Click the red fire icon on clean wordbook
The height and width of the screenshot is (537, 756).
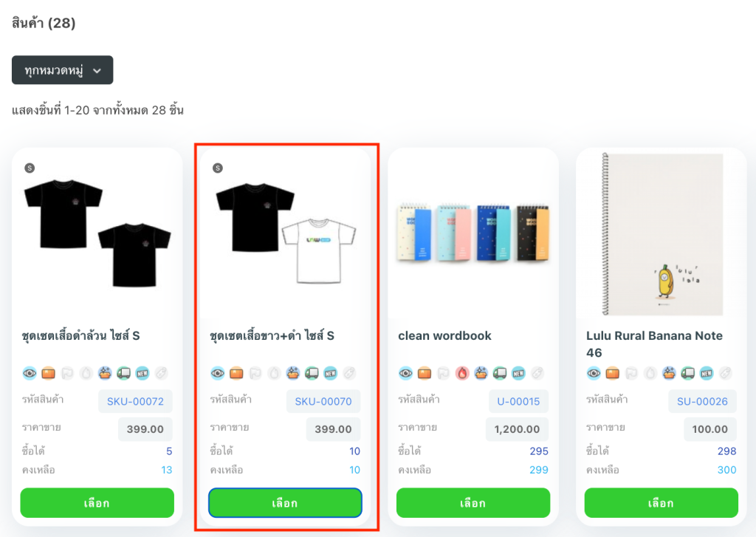(x=462, y=373)
